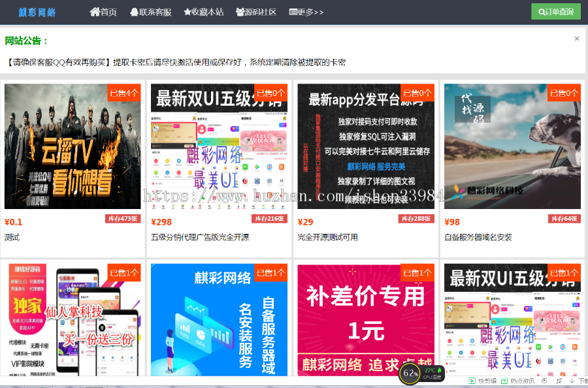
Task: Open the 代找源码 dog thumbnail
Action: coord(512,146)
